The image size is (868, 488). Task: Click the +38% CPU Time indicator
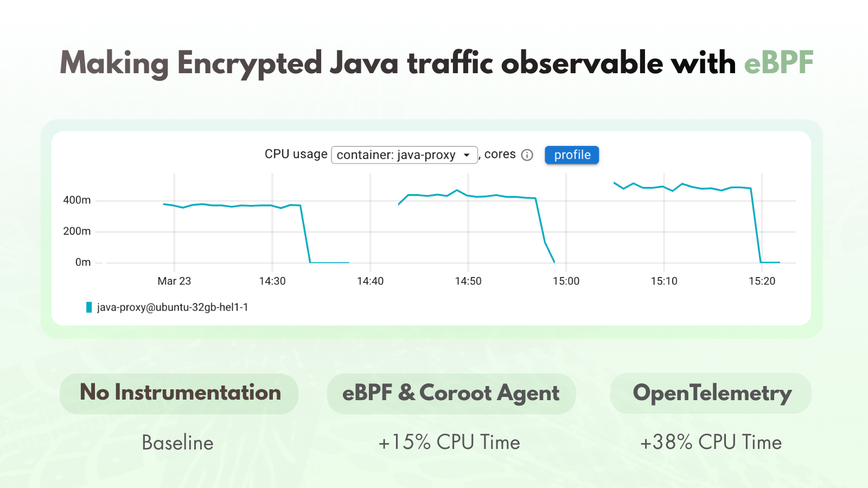(711, 442)
